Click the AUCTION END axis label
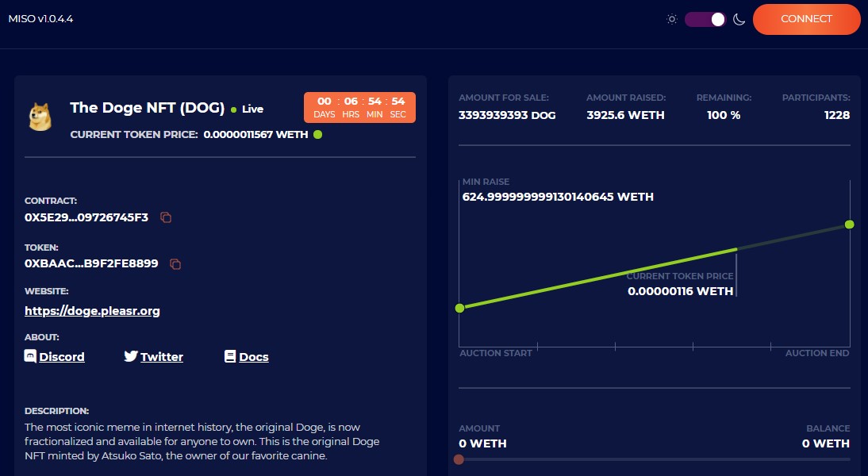 (817, 353)
